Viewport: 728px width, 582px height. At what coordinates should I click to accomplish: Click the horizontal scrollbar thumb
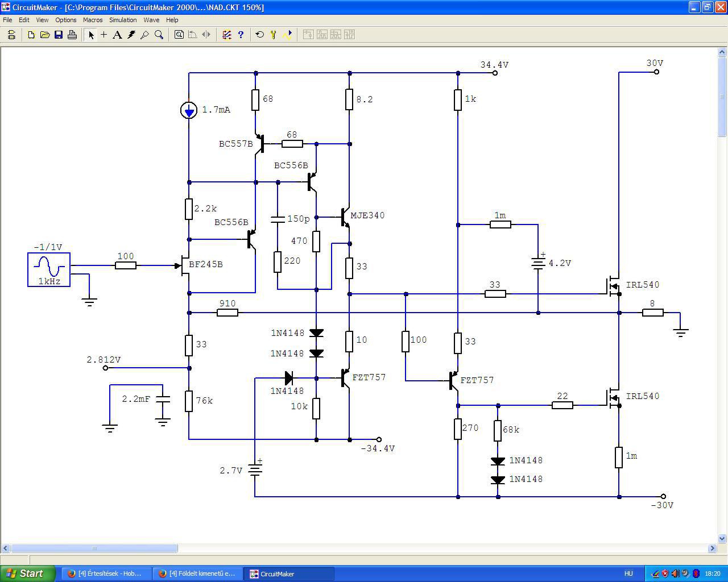[x=94, y=548]
